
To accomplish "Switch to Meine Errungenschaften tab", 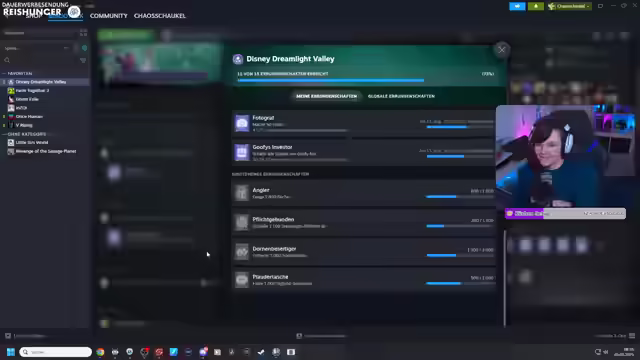I will tap(327, 96).
